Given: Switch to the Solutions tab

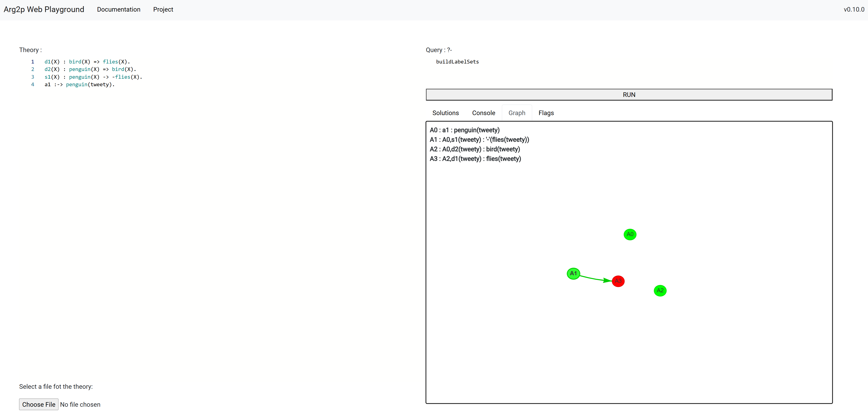Looking at the screenshot, I should [x=445, y=113].
